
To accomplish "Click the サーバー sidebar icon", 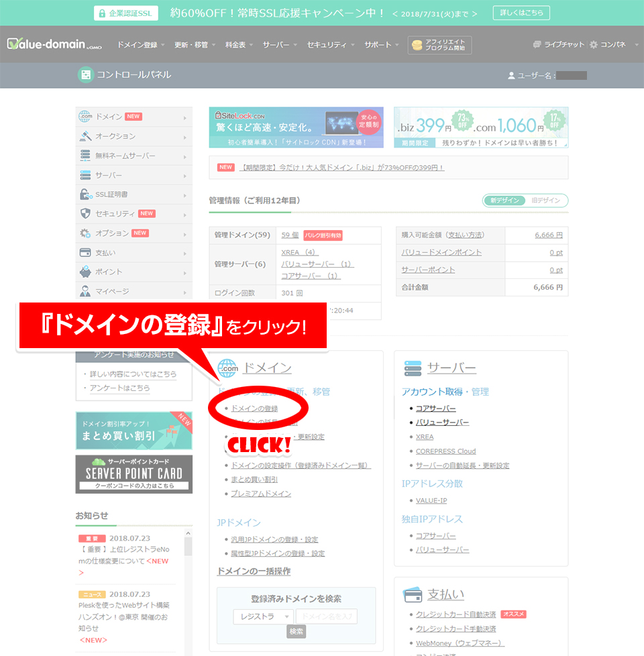I will point(85,175).
